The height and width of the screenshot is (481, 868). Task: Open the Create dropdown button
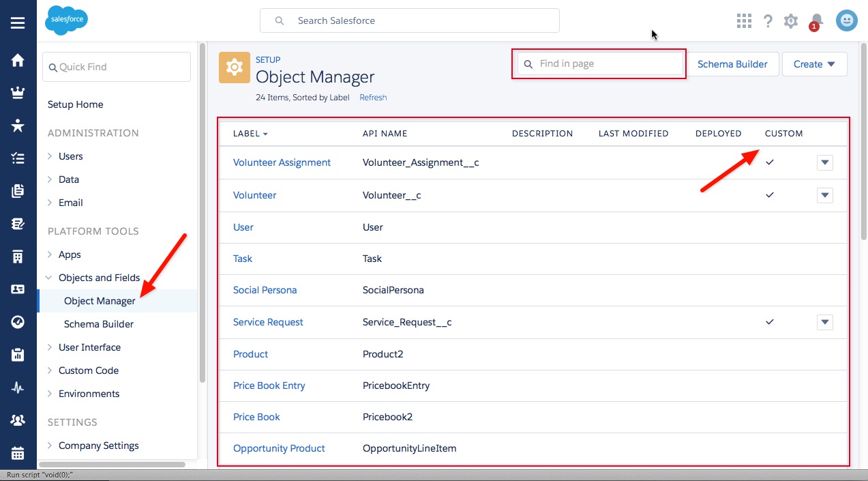click(x=814, y=64)
